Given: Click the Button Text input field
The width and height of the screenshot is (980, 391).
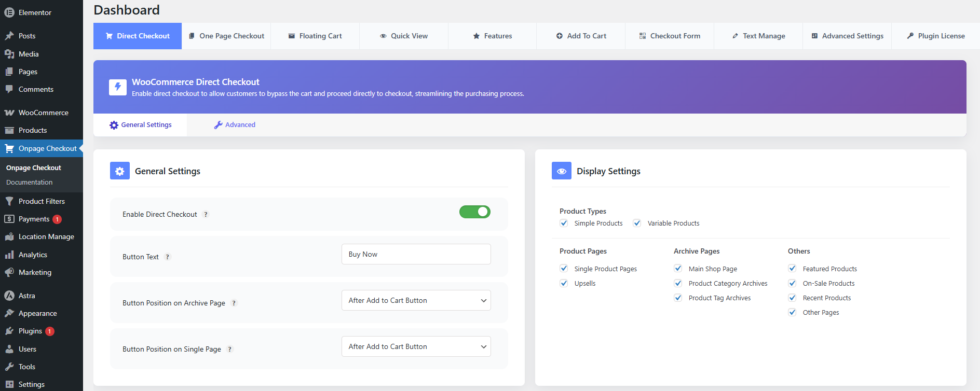Looking at the screenshot, I should click(x=416, y=254).
